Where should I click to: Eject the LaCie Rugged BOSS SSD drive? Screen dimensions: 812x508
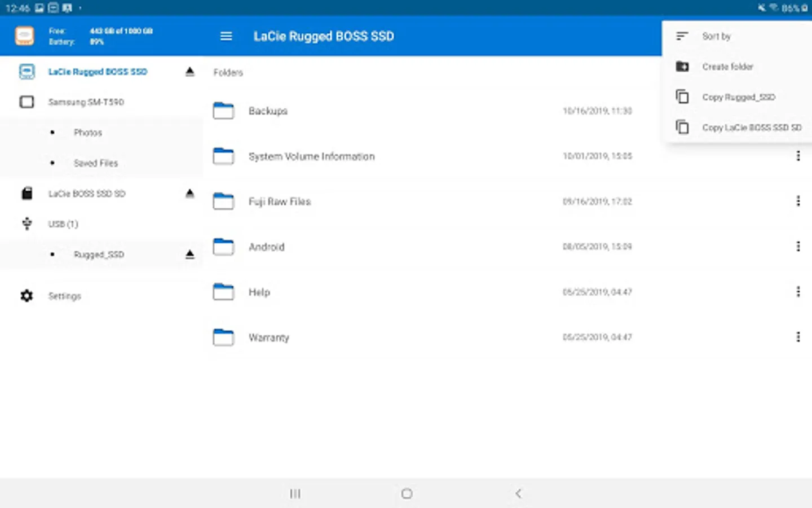(190, 72)
